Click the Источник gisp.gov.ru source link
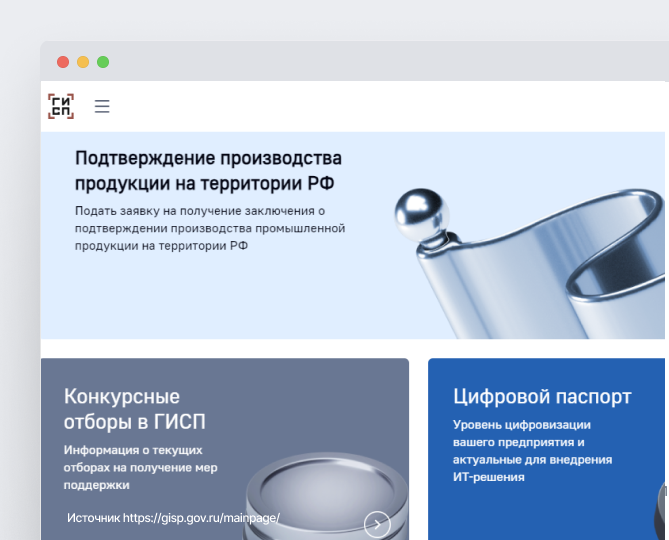 [x=173, y=518]
